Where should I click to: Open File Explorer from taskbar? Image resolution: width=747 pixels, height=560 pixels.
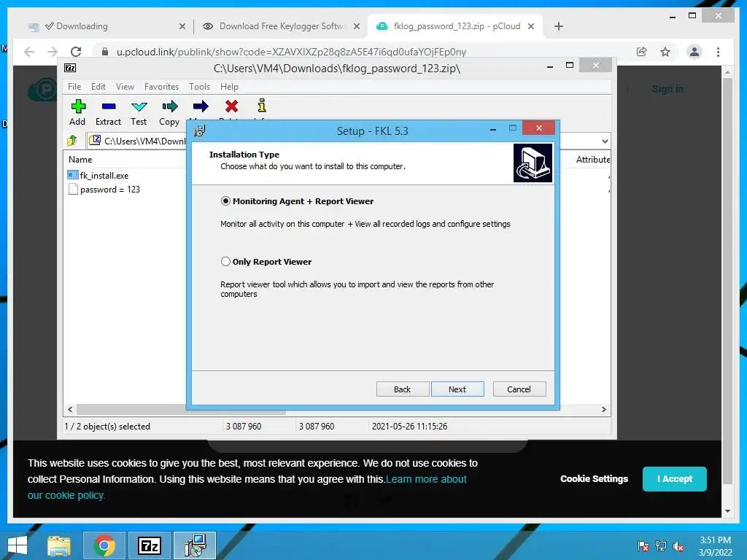tap(59, 545)
